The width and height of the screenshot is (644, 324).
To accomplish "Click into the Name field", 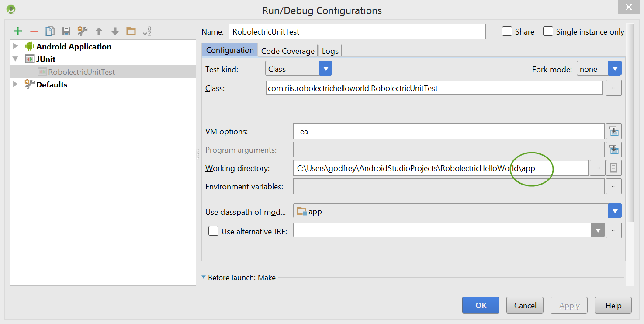I will pyautogui.click(x=357, y=31).
